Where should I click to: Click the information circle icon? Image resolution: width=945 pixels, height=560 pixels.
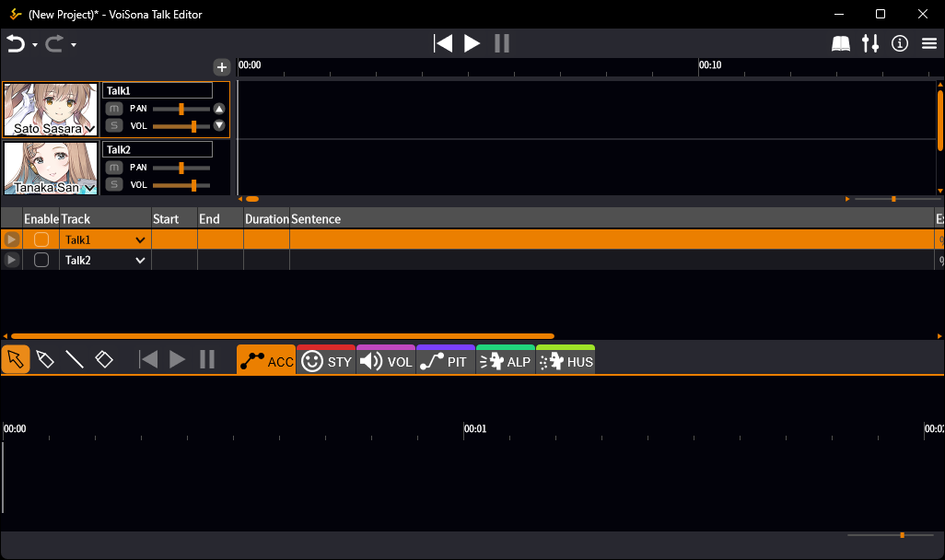pos(900,43)
